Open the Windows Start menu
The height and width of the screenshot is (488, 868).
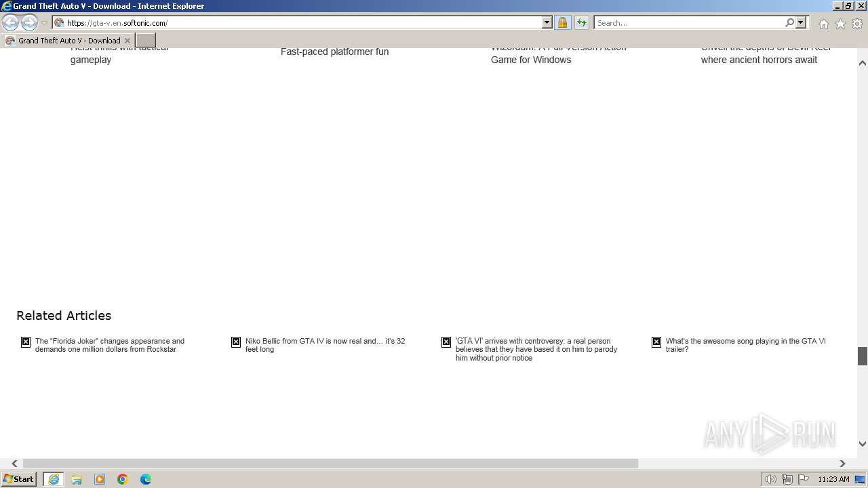tap(19, 479)
